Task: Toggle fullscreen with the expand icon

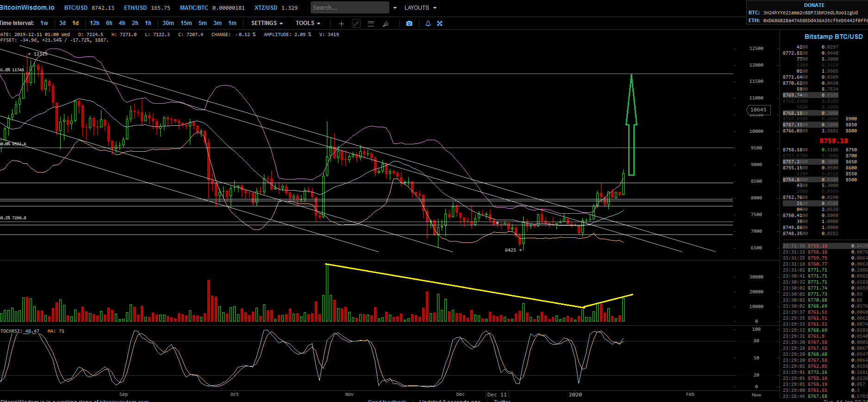Action: point(440,24)
